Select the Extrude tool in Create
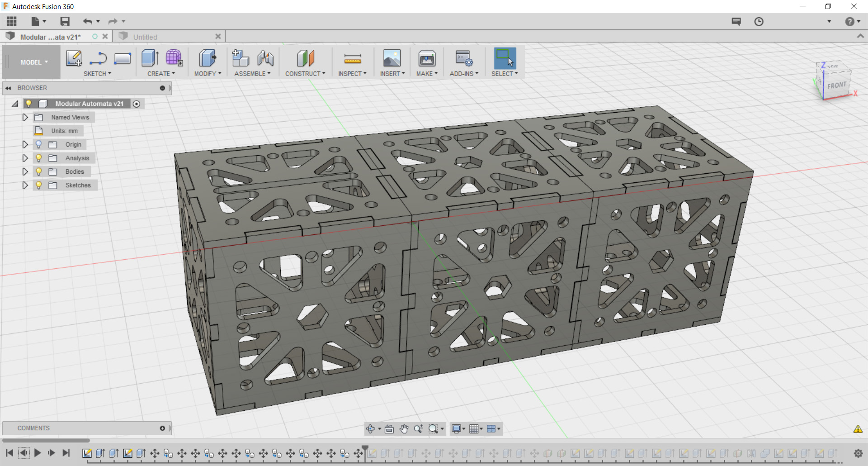This screenshot has width=868, height=466. 150,58
